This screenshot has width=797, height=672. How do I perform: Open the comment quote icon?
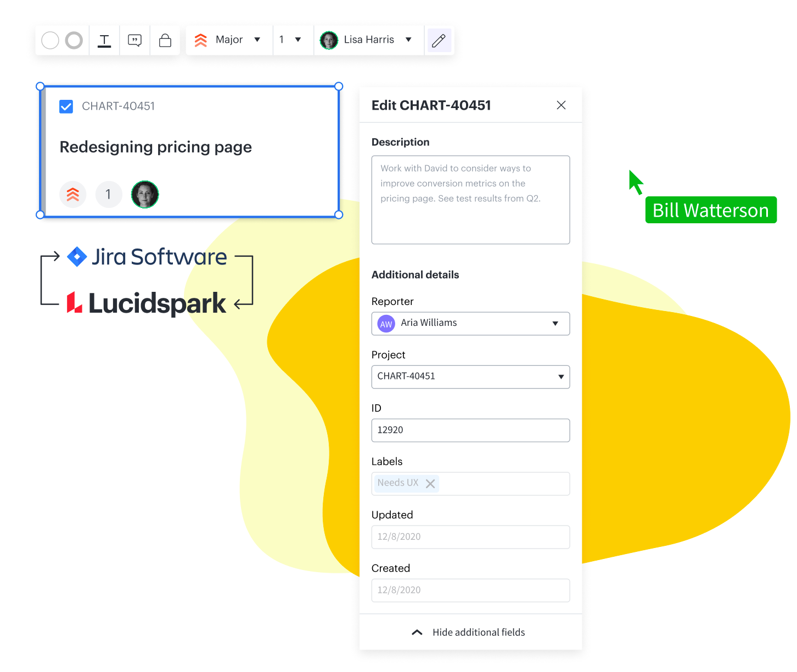[134, 41]
